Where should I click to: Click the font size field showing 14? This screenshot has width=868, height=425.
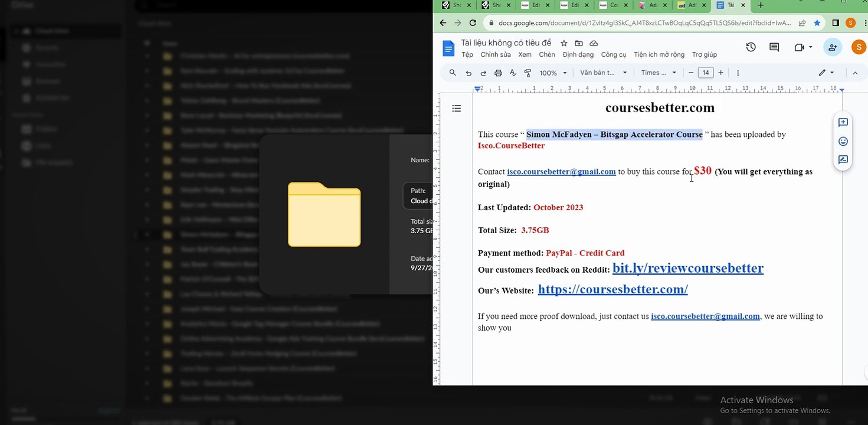pyautogui.click(x=706, y=73)
